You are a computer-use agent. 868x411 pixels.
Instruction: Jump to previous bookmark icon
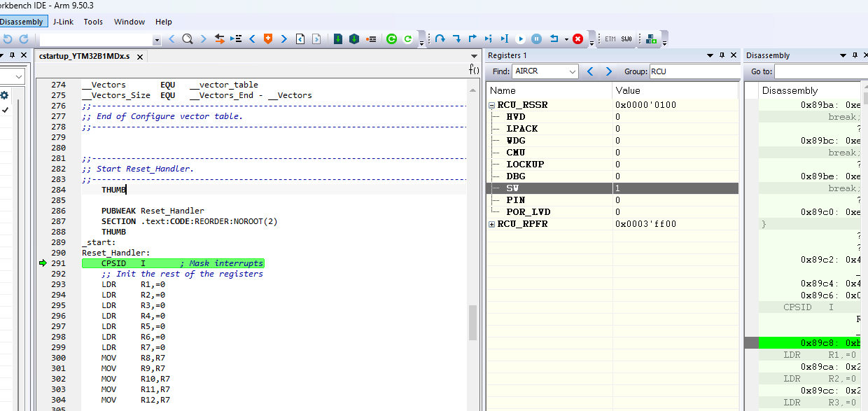click(x=252, y=39)
